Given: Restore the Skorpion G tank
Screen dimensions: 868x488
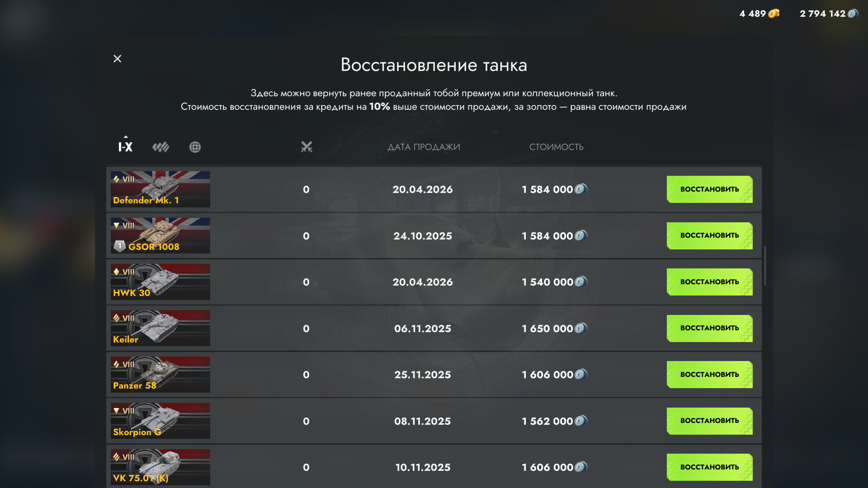Looking at the screenshot, I should click(x=709, y=421).
